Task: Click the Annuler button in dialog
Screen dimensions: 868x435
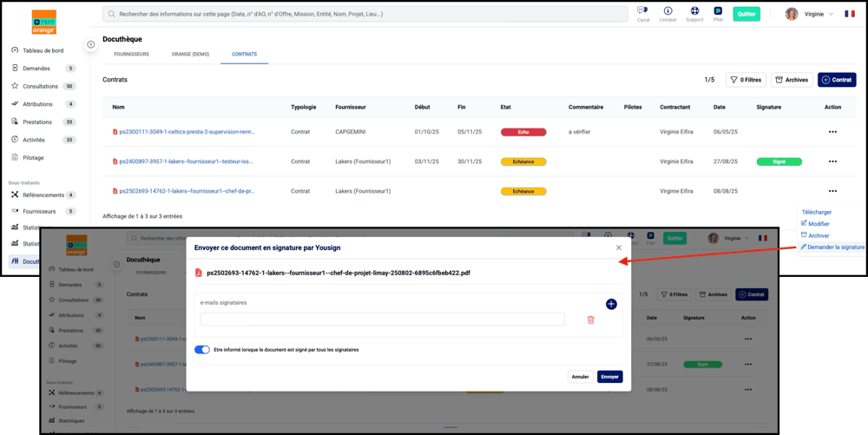Action: [x=580, y=377]
